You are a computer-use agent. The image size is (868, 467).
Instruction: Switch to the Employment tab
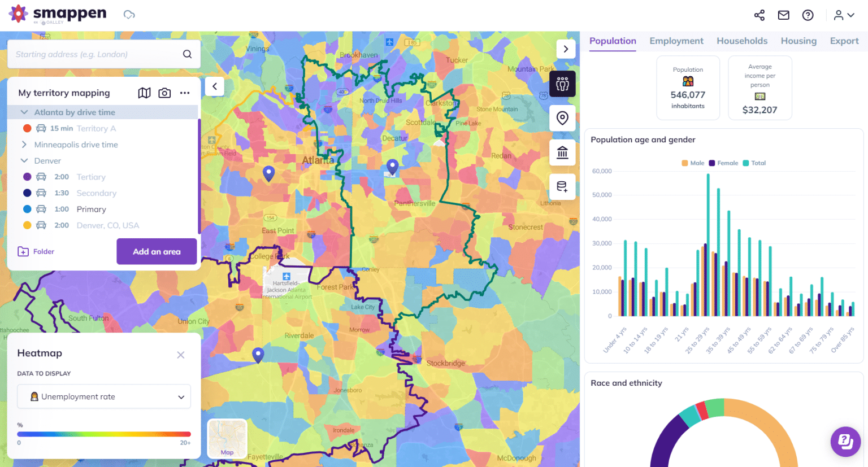676,41
